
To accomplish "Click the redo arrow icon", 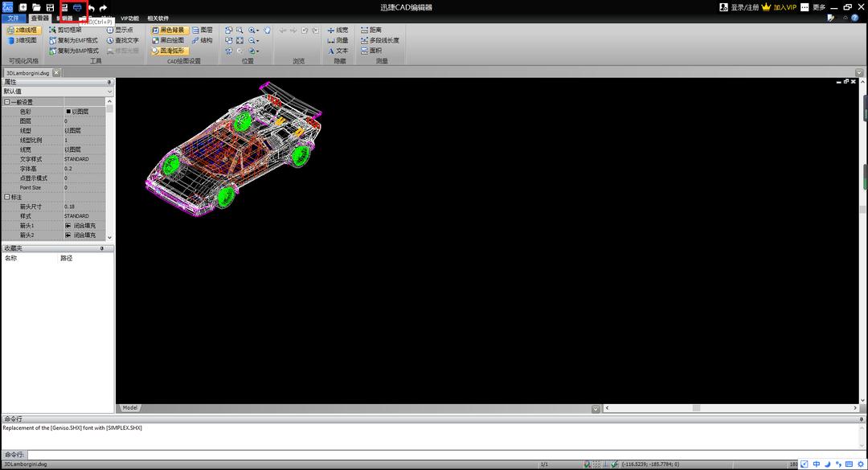I will pos(103,8).
